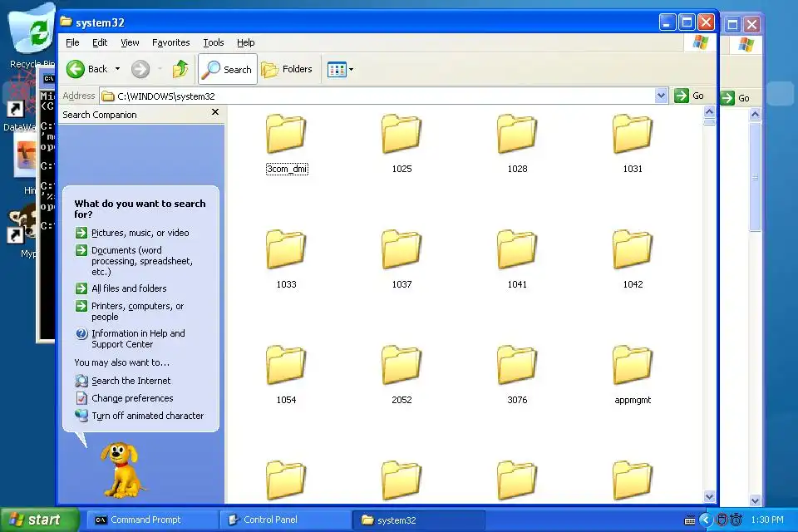The width and height of the screenshot is (798, 532).
Task: Expand the address bar dropdown arrow
Action: [661, 96]
